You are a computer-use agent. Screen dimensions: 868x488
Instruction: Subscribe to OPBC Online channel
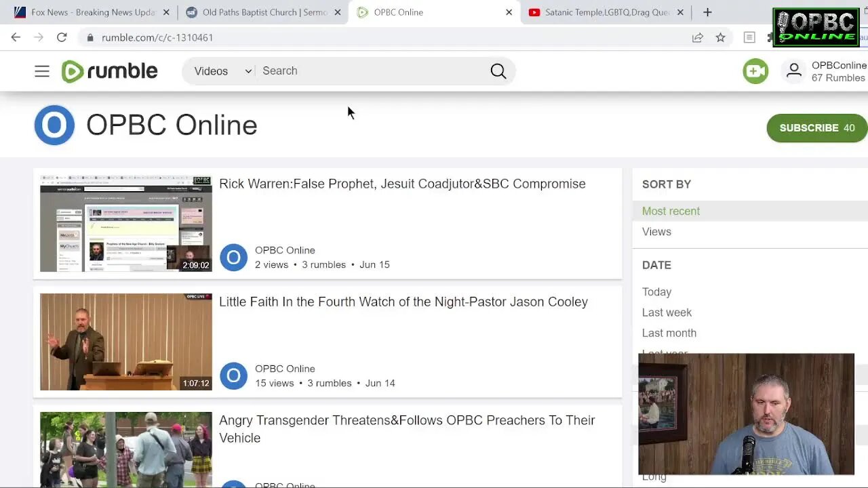tap(817, 128)
